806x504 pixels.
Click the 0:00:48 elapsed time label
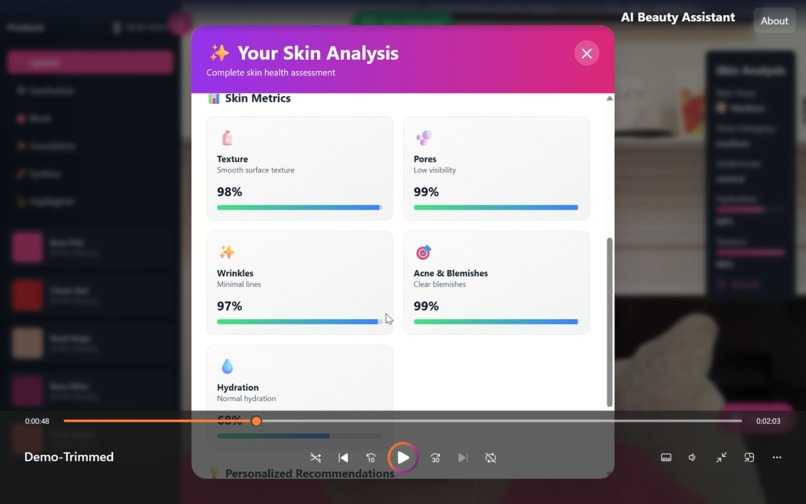pyautogui.click(x=37, y=421)
